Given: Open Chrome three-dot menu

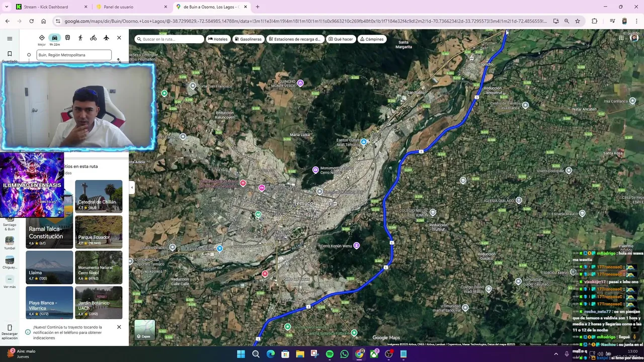Looking at the screenshot, I should (637, 21).
